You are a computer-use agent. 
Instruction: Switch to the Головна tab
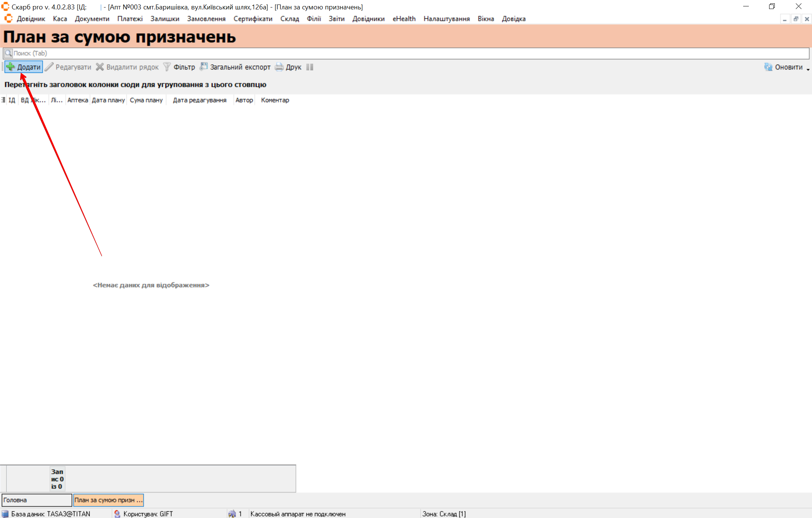[37, 500]
